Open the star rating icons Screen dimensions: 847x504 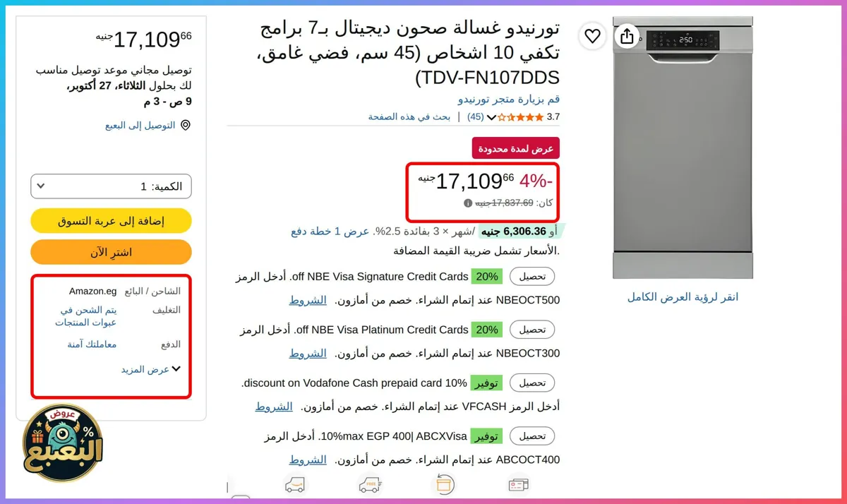tap(521, 117)
